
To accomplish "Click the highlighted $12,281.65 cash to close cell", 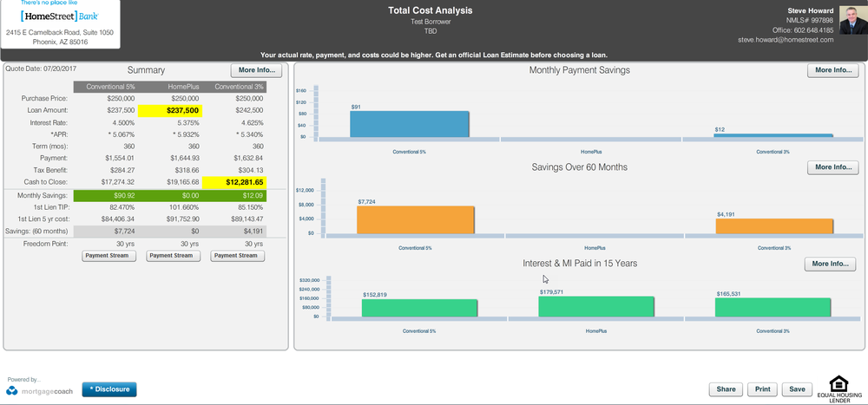I will tap(233, 182).
